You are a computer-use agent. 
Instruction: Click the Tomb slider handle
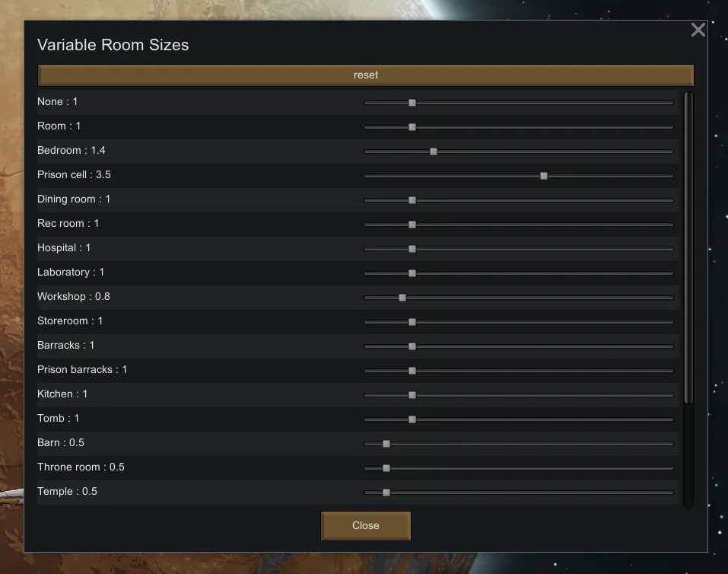click(x=412, y=419)
